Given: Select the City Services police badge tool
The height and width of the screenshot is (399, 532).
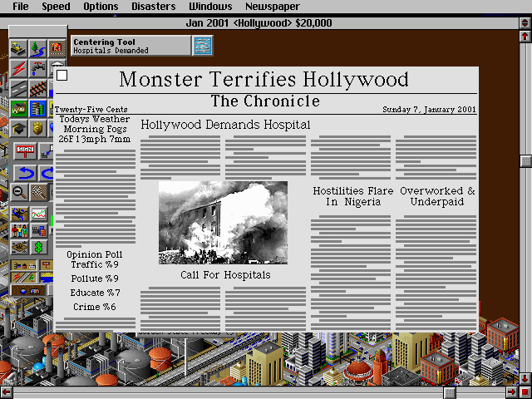Looking at the screenshot, I should point(38,129).
